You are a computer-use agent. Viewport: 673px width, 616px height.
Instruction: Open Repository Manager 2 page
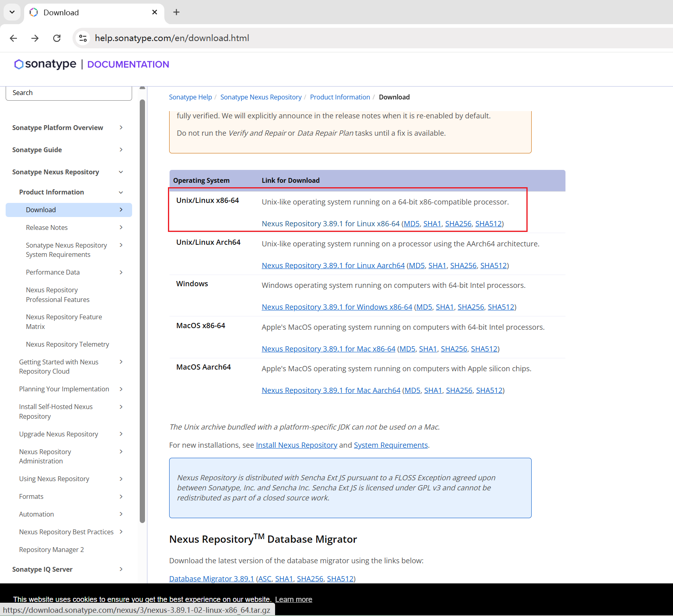51,550
